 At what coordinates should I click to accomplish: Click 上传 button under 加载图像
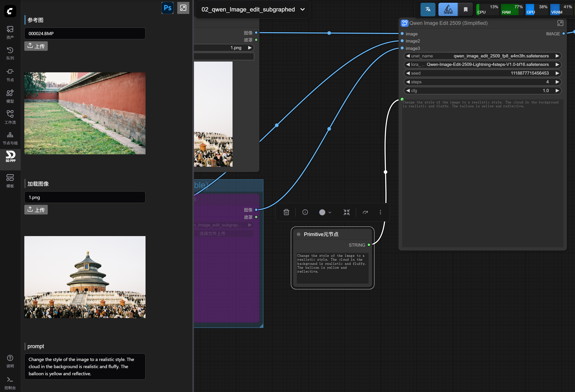tap(36, 210)
